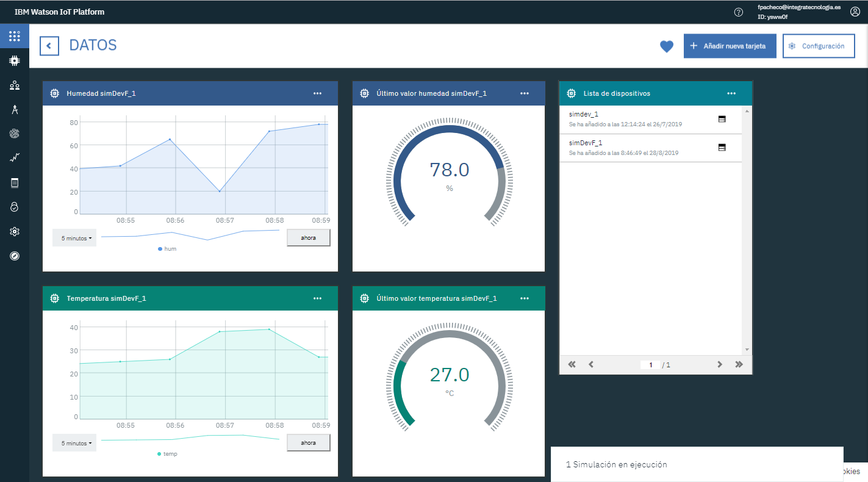Open options menu of Lista de dispositivos card

(732, 93)
